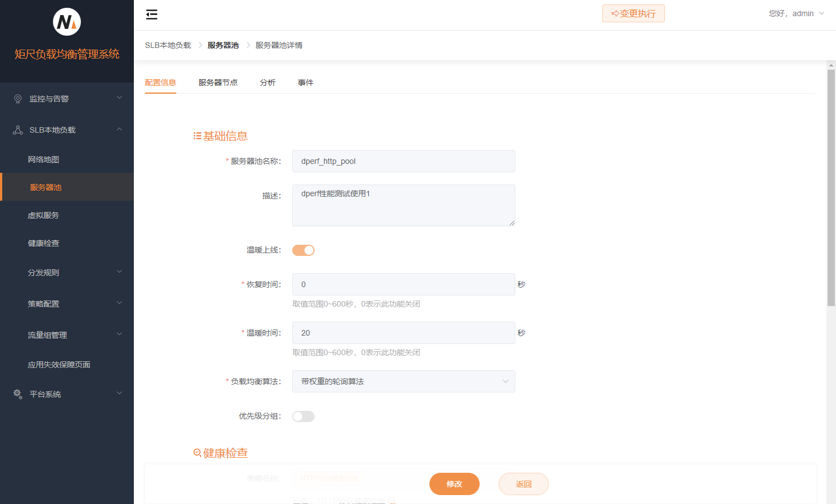Viewport: 836px width, 504px height.
Task: Click the 修改 button
Action: 454,484
